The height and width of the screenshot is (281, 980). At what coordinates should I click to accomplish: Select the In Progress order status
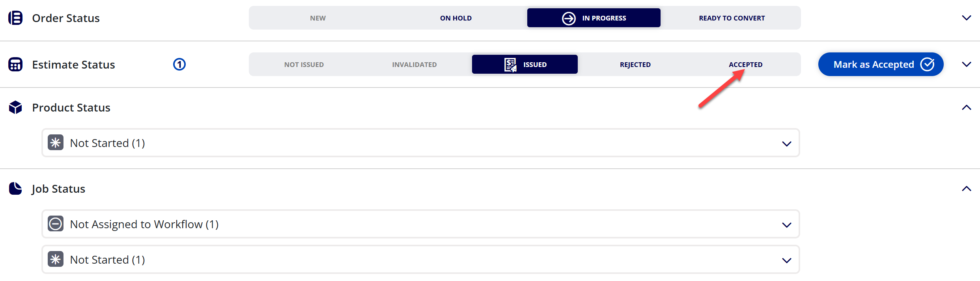[x=594, y=18]
